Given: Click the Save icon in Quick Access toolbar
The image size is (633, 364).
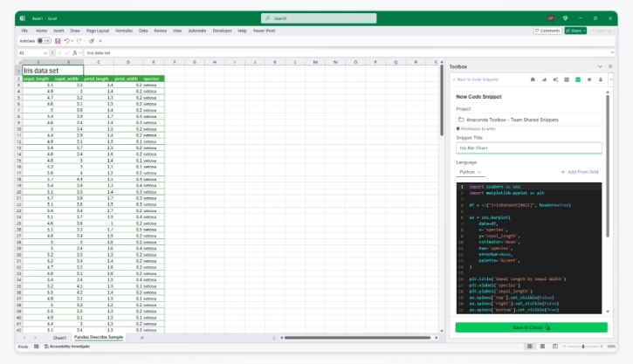Looking at the screenshot, I should [x=58, y=40].
